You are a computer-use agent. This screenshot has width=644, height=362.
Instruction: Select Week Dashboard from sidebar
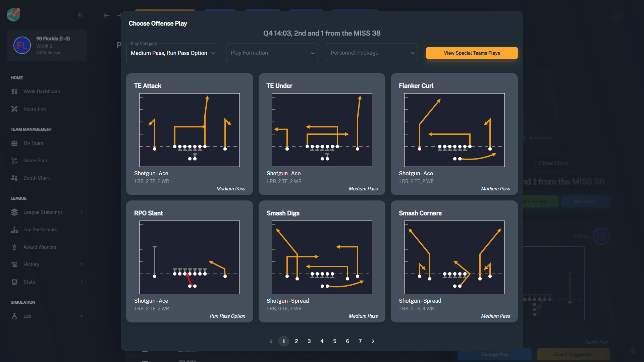click(42, 92)
